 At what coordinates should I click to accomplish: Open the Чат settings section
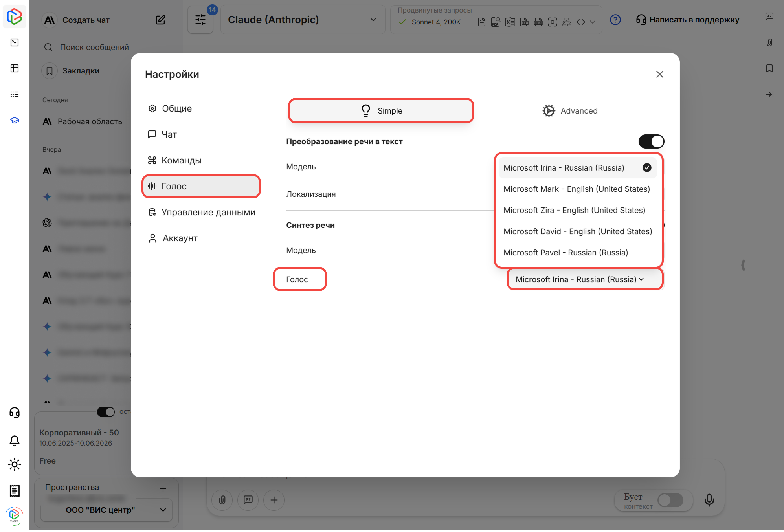[201, 134]
